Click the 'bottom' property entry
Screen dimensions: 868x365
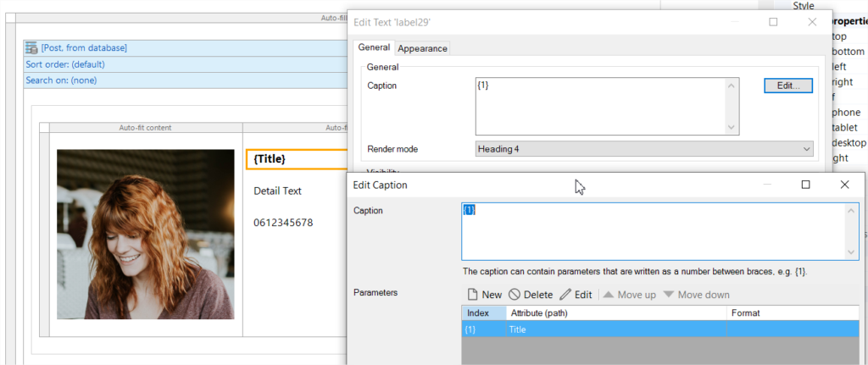pos(848,52)
